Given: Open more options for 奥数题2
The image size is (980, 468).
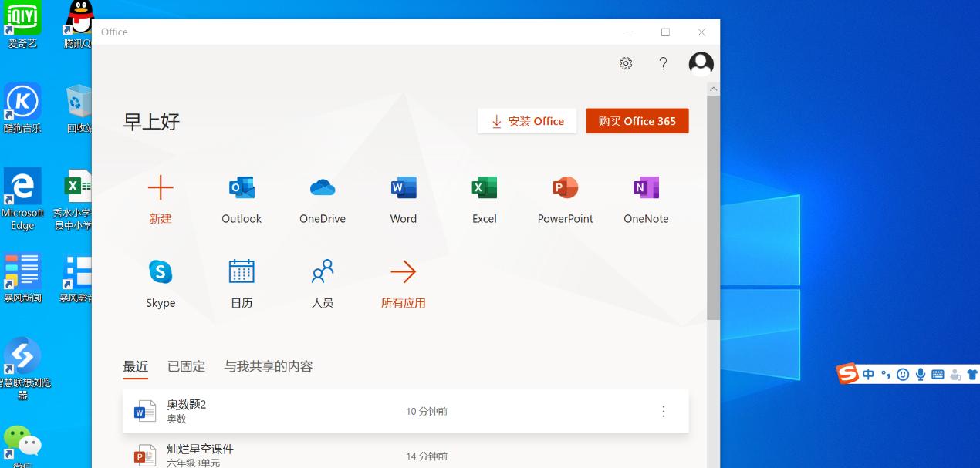Looking at the screenshot, I should click(x=664, y=412).
